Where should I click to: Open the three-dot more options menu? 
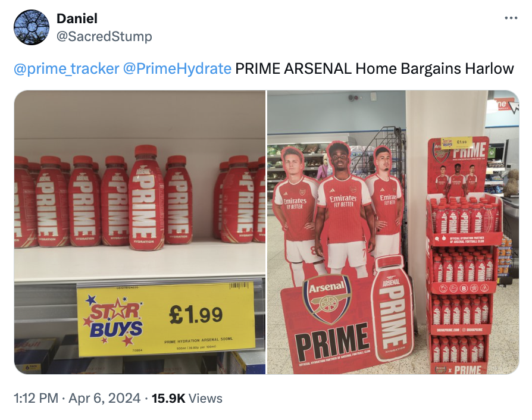511,18
